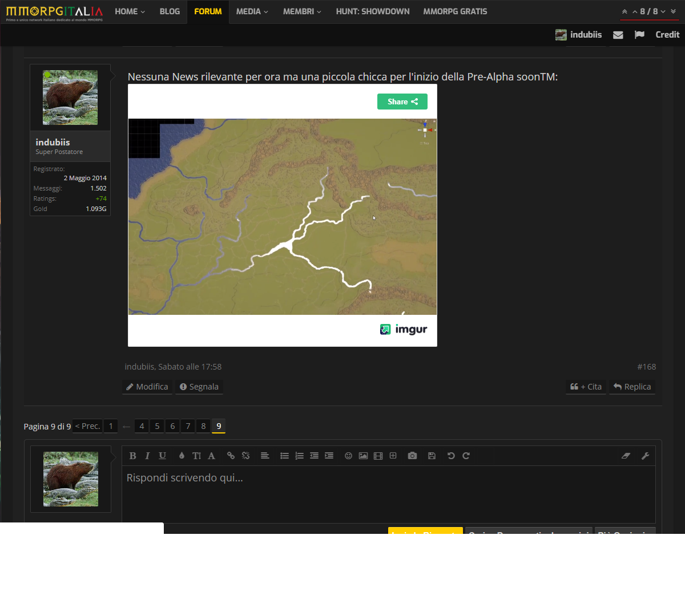The width and height of the screenshot is (685, 616).
Task: Expand the MEMBRI dropdown menu
Action: tap(302, 11)
